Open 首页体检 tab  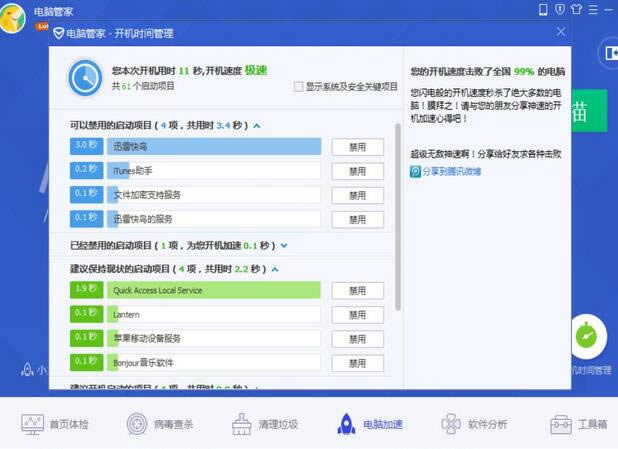[54, 425]
